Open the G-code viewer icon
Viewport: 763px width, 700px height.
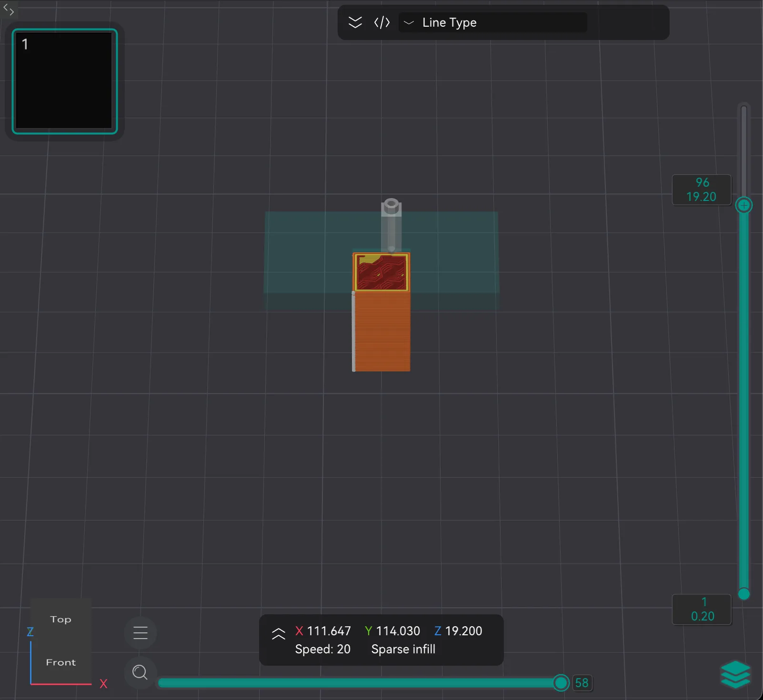382,22
